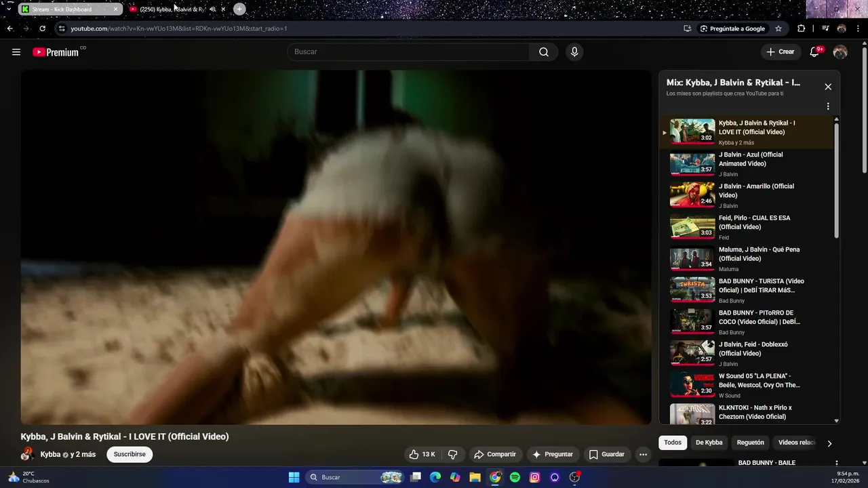Save video with Guardar button
868x488 pixels.
click(x=607, y=454)
